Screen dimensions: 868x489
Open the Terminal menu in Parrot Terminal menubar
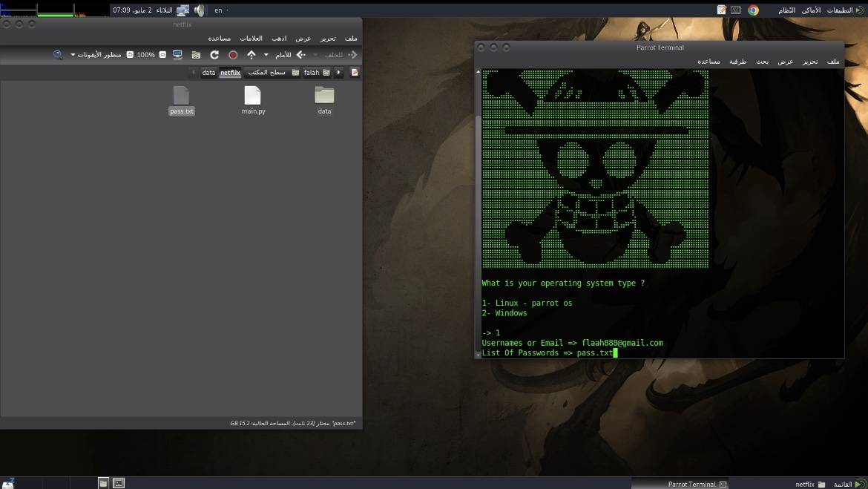pyautogui.click(x=737, y=62)
